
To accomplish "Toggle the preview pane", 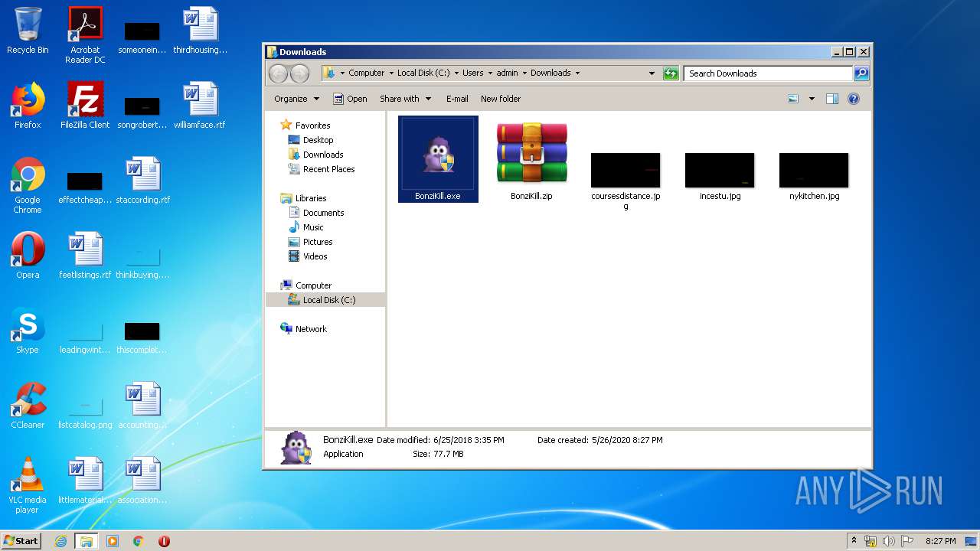I will 832,99.
